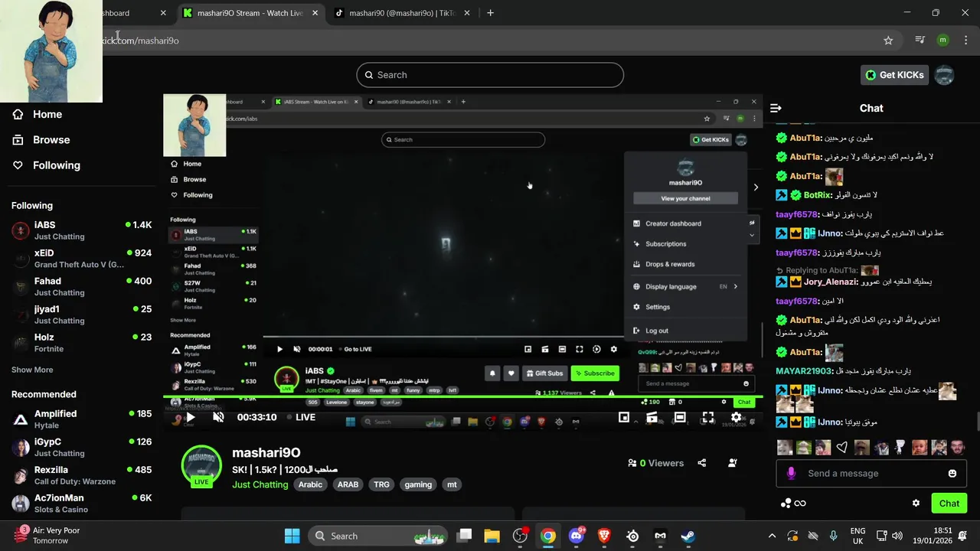Show hidden tray icons chevron

[x=772, y=536]
